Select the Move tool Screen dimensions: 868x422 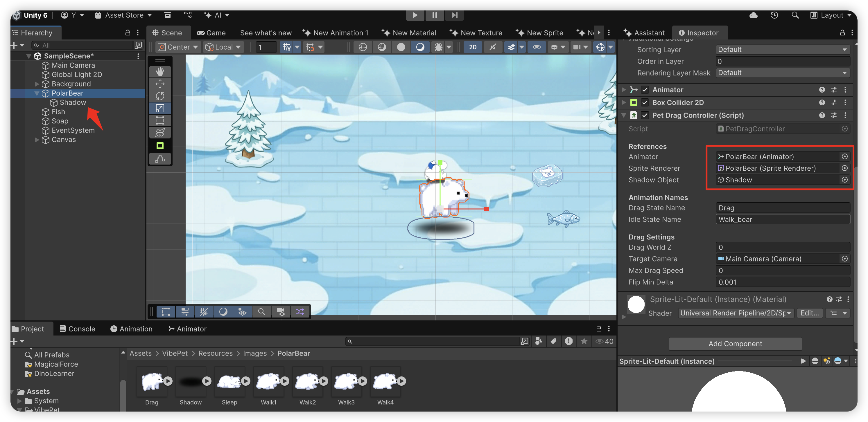pyautogui.click(x=160, y=84)
